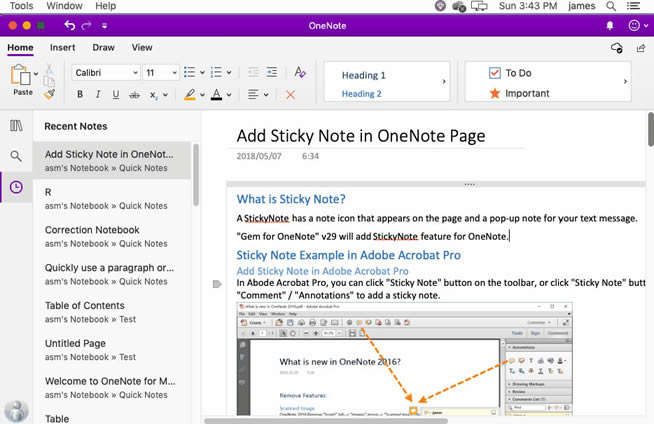Screen dimensions: 654x424
Task: Toggle italic formatting
Action: click(99, 95)
